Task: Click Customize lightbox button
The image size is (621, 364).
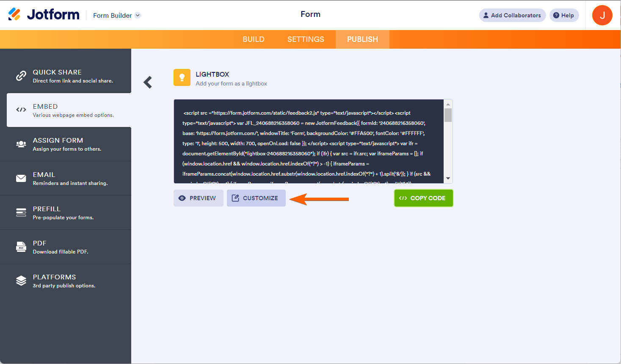Action: click(x=256, y=198)
